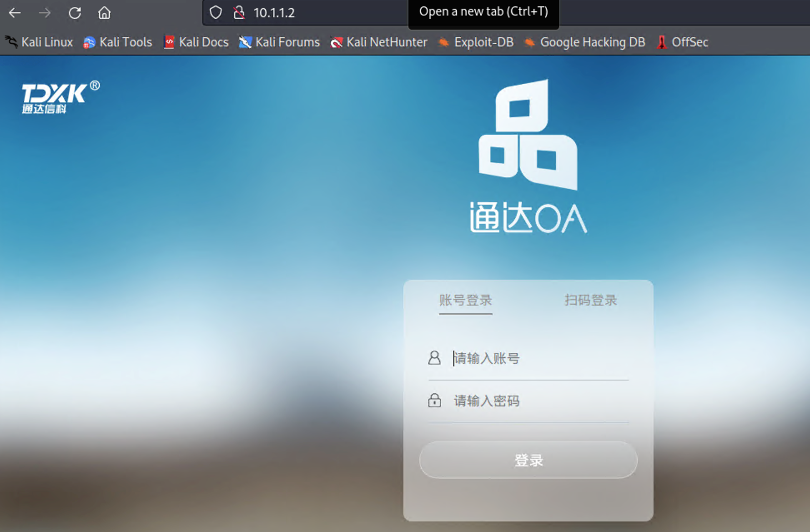810x532 pixels.
Task: Focus the 请输入密码 password field
Action: pyautogui.click(x=538, y=401)
